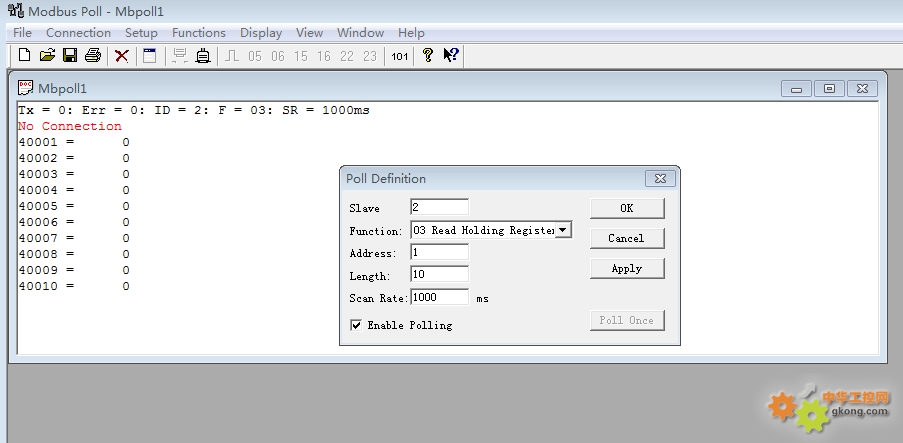The width and height of the screenshot is (903, 443).
Task: Click the Length input field
Action: pos(439,274)
